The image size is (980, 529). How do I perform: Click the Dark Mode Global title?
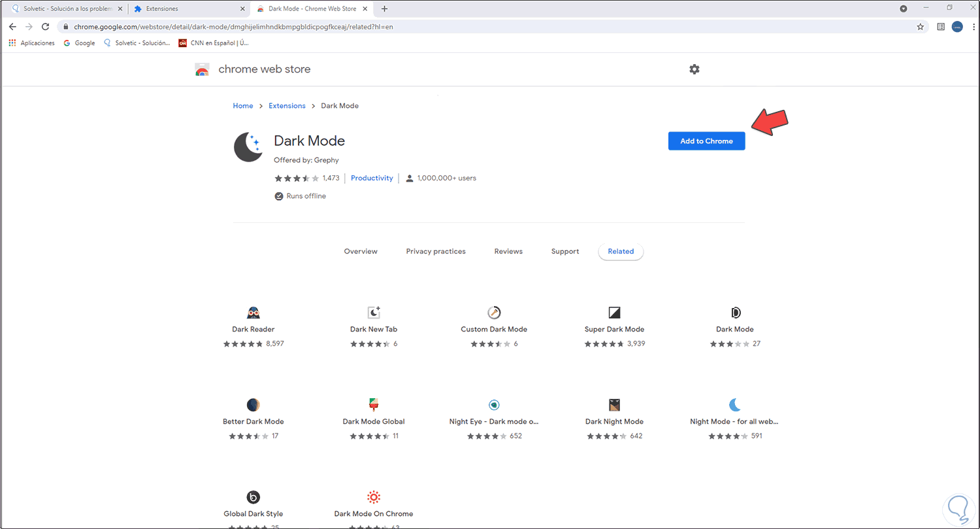374,422
